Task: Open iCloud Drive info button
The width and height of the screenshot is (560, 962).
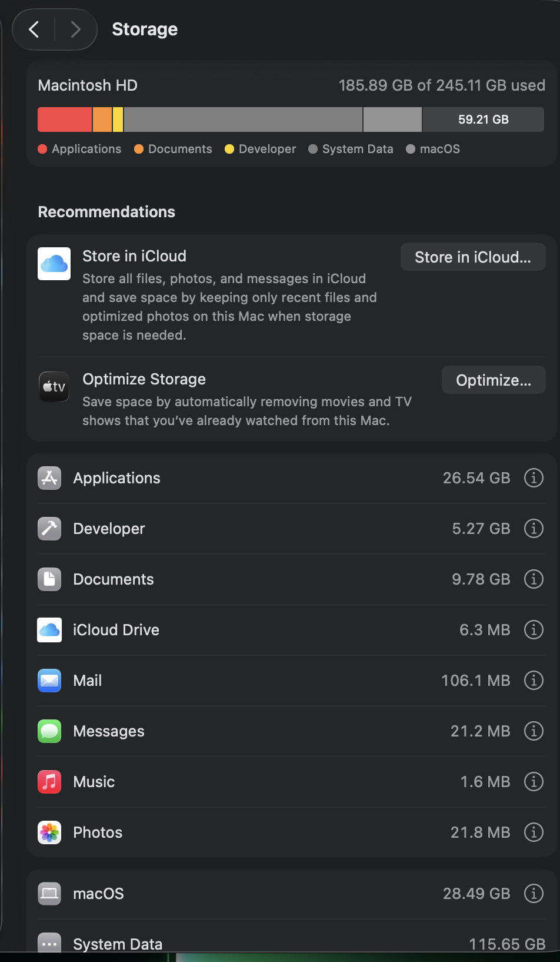Action: tap(534, 630)
